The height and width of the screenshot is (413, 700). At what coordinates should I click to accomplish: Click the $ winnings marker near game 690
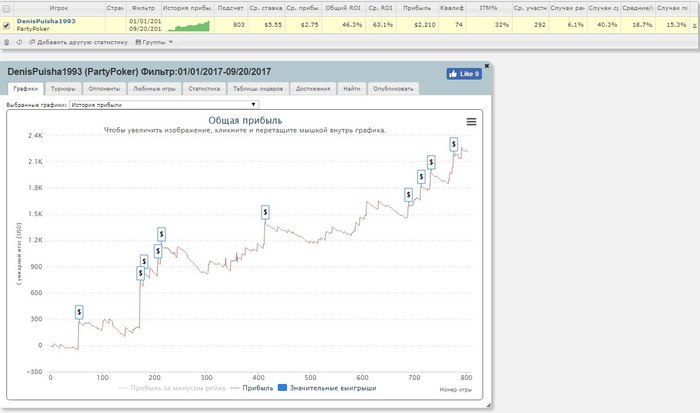pos(408,195)
